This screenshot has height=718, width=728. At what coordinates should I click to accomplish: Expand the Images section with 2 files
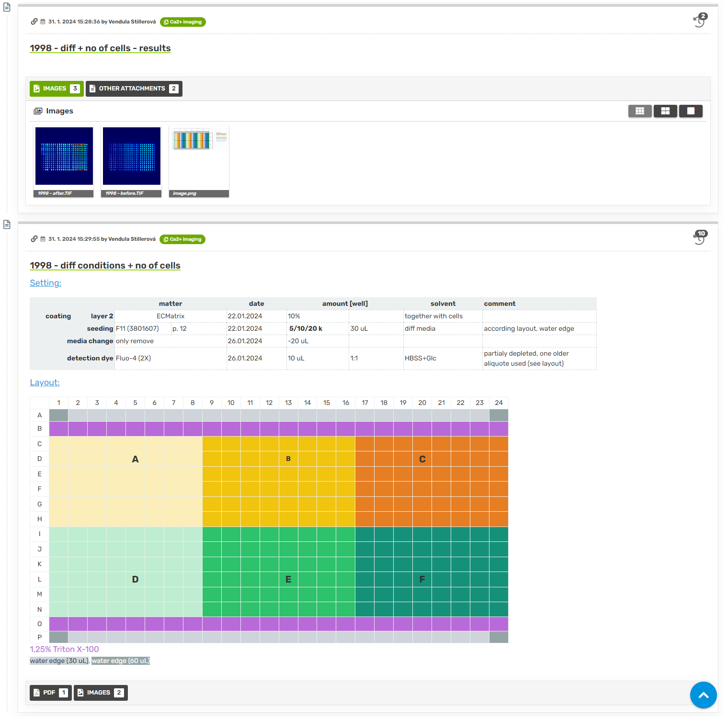(101, 693)
